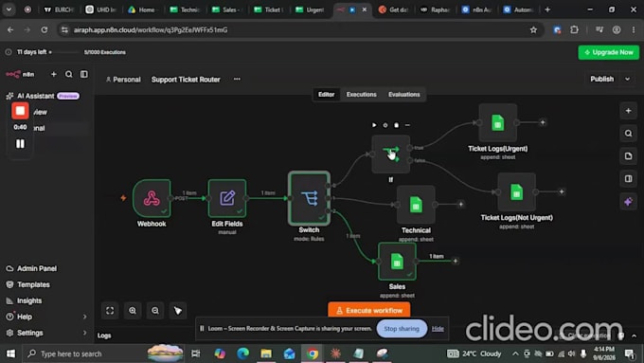Open the Personal project breadcrumb
Image resolution: width=644 pixels, height=363 pixels.
123,80
